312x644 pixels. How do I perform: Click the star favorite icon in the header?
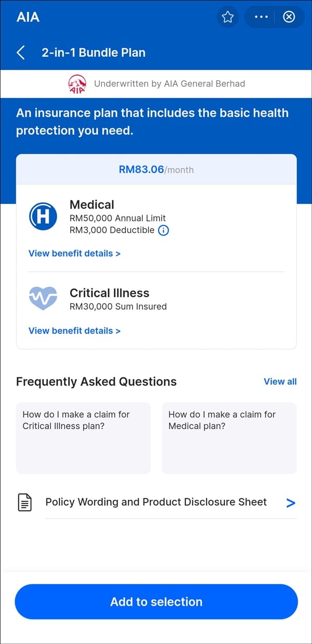(x=228, y=17)
